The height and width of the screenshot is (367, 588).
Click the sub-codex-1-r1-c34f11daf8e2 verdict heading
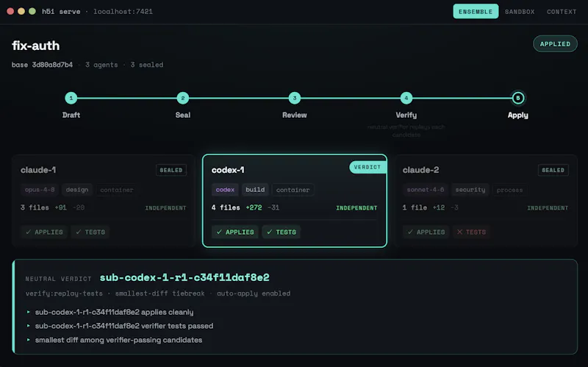[184, 277]
